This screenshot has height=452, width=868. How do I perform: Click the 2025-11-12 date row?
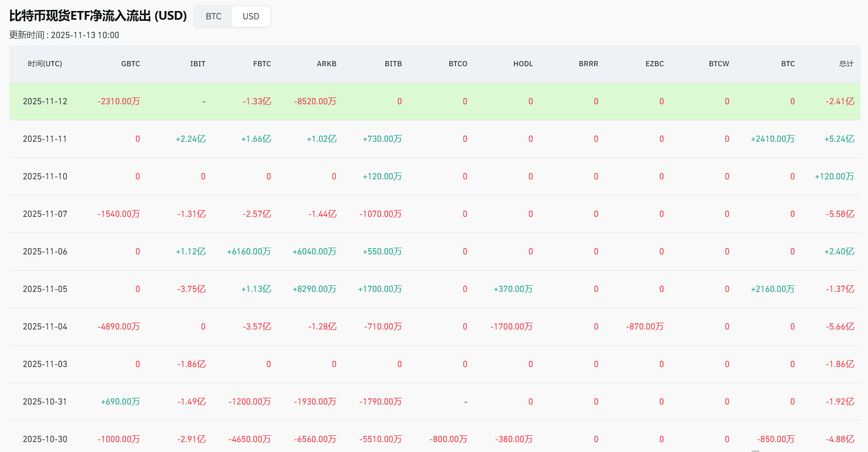pos(45,101)
